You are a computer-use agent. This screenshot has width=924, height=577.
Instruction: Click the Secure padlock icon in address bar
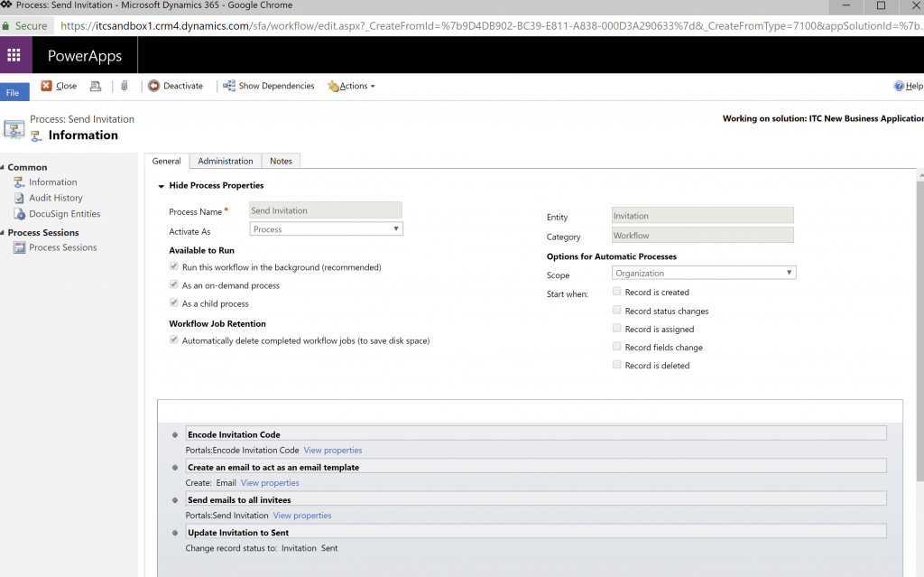[x=6, y=26]
